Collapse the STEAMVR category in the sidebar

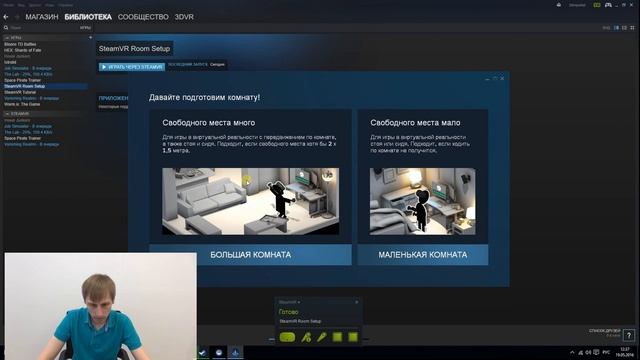point(7,114)
